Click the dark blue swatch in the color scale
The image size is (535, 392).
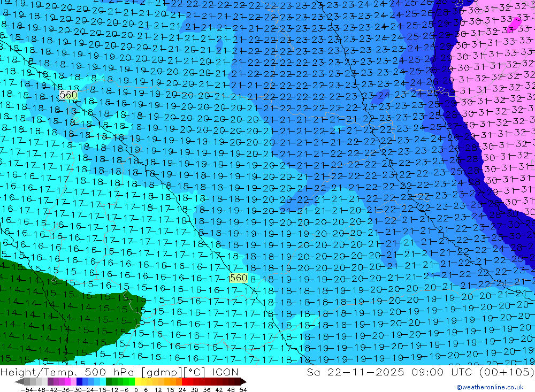coord(79,381)
